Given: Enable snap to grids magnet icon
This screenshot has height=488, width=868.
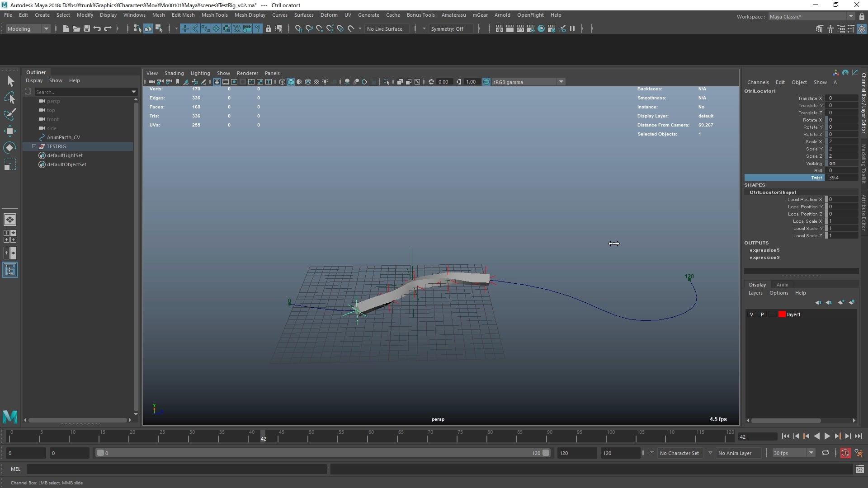Looking at the screenshot, I should [x=298, y=28].
